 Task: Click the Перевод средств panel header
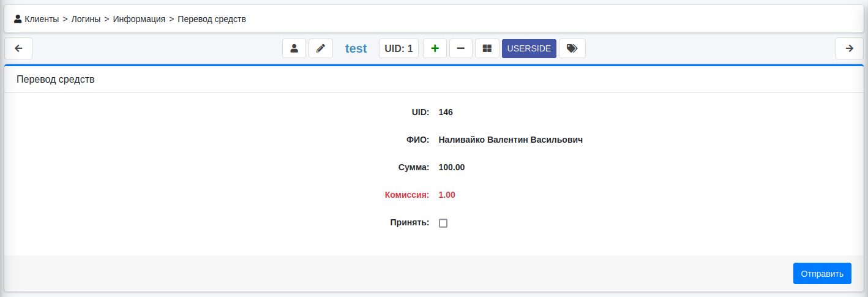coord(56,80)
